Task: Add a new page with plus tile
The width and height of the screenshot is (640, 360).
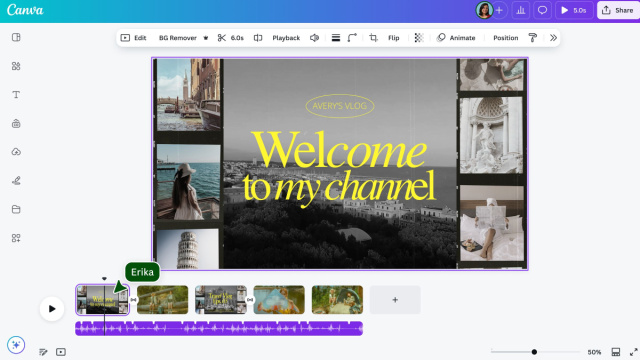Action: [x=395, y=300]
